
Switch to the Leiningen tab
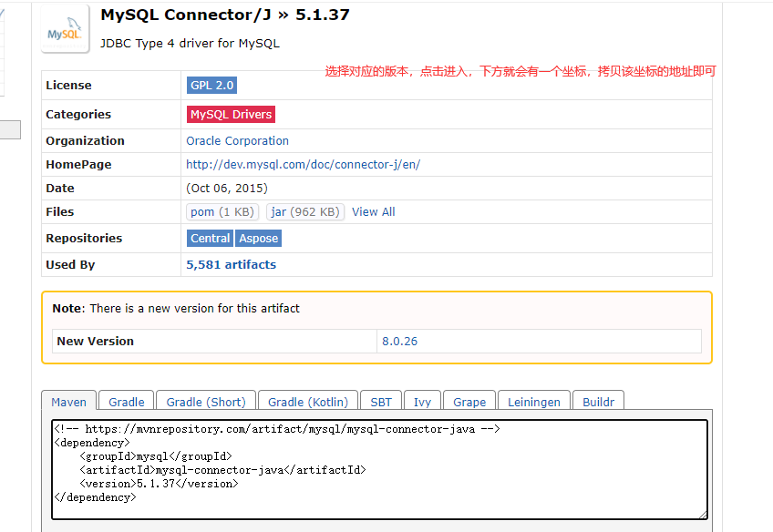pos(534,402)
